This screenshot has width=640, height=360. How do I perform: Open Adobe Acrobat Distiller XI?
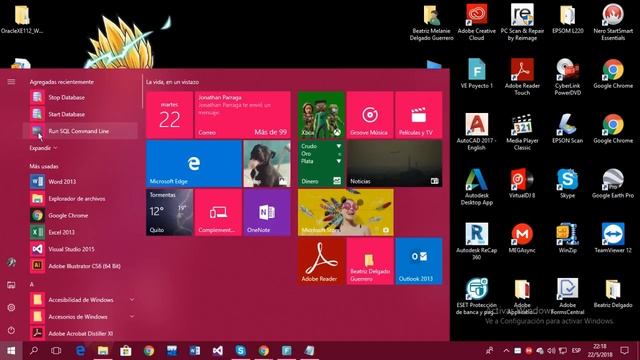point(80,333)
